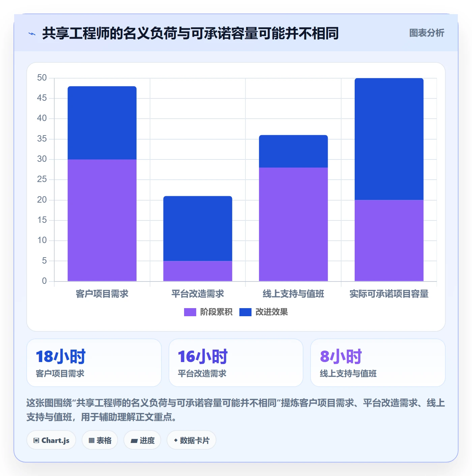Click the purple segment of 平台改造需求 bar

click(198, 271)
